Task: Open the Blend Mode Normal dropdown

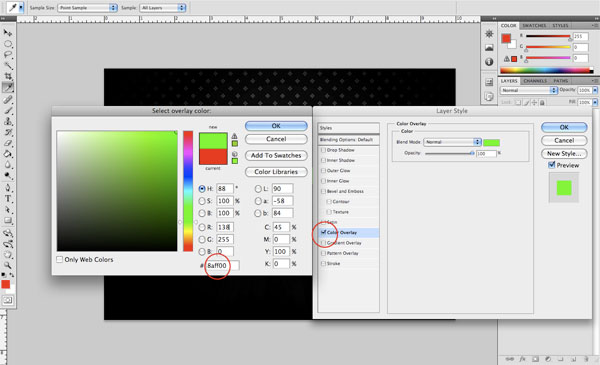Action: click(x=452, y=142)
